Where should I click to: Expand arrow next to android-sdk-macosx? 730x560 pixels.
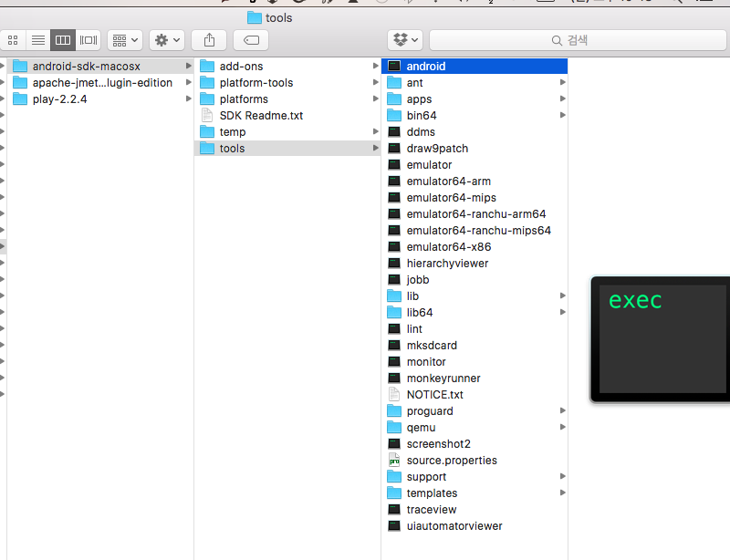click(189, 66)
